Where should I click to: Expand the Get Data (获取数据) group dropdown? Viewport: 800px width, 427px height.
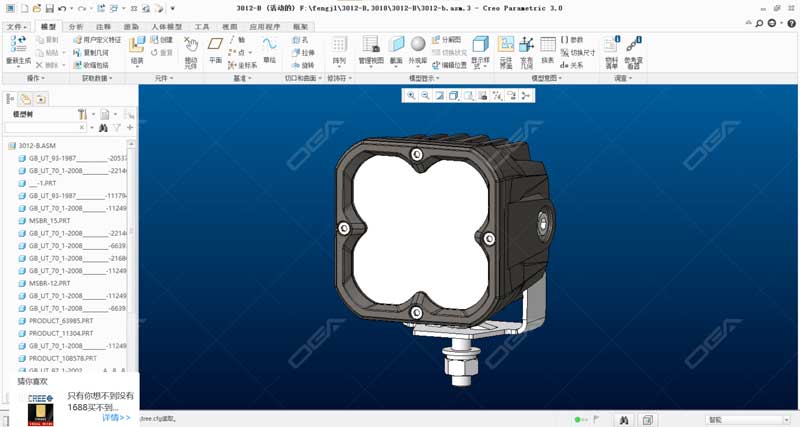click(97, 78)
